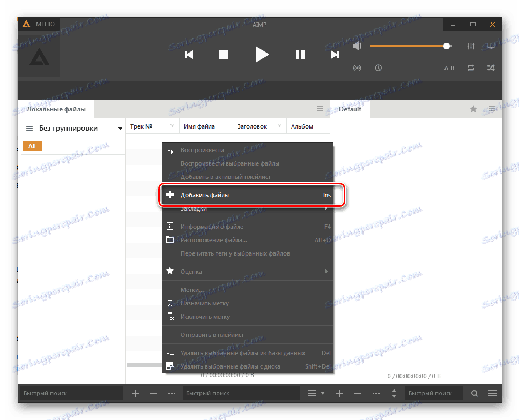
Task: Skip to the next track
Action: point(335,55)
